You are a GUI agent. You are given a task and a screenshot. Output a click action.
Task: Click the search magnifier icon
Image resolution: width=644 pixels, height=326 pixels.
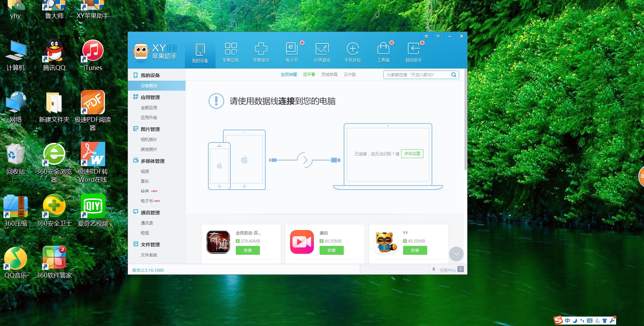coord(454,75)
